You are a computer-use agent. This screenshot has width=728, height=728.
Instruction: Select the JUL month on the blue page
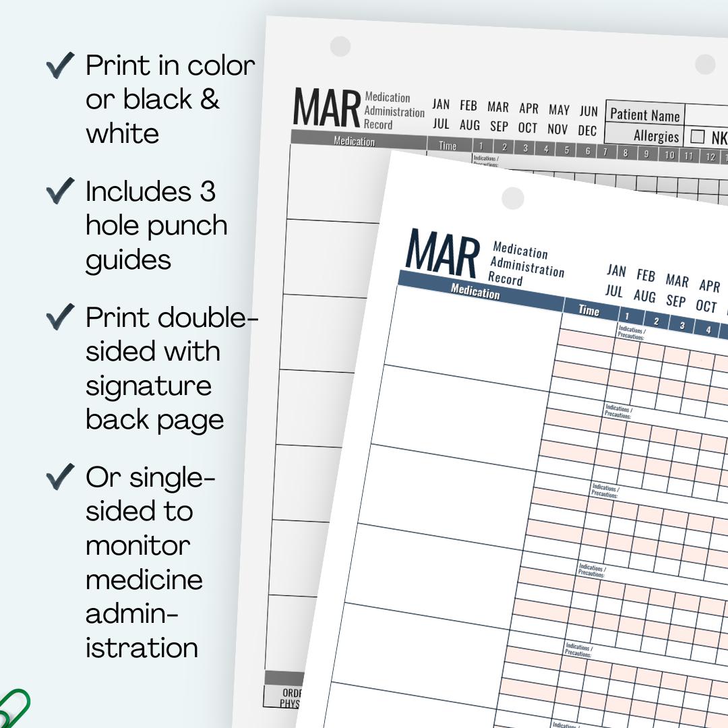click(x=614, y=291)
